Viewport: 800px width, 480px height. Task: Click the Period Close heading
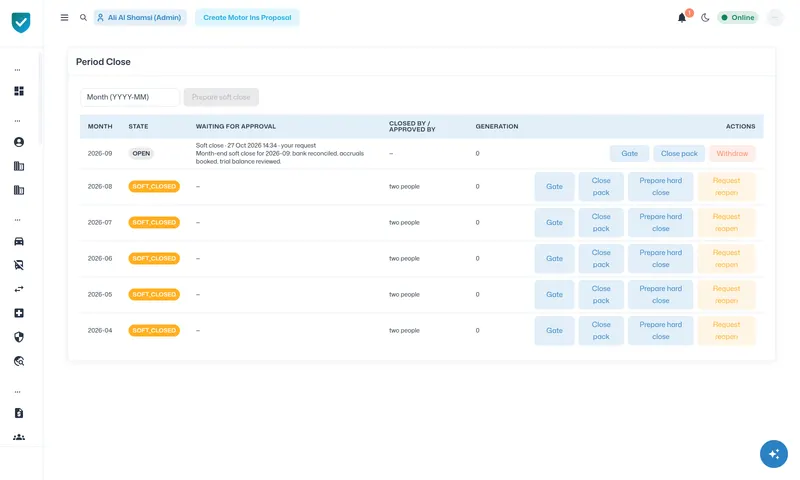coord(103,62)
